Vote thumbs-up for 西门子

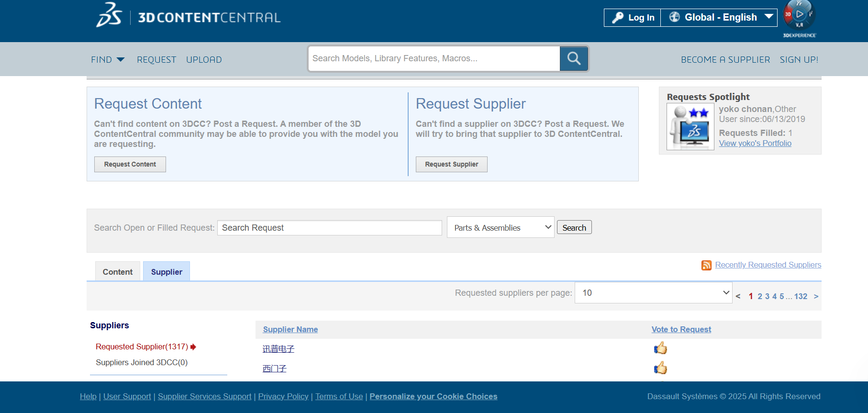(660, 368)
